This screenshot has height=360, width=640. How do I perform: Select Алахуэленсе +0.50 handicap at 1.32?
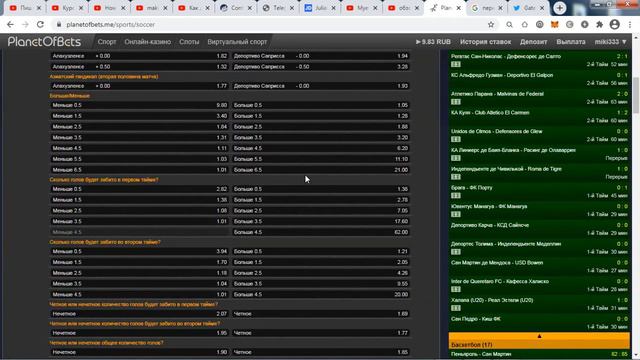(139, 67)
